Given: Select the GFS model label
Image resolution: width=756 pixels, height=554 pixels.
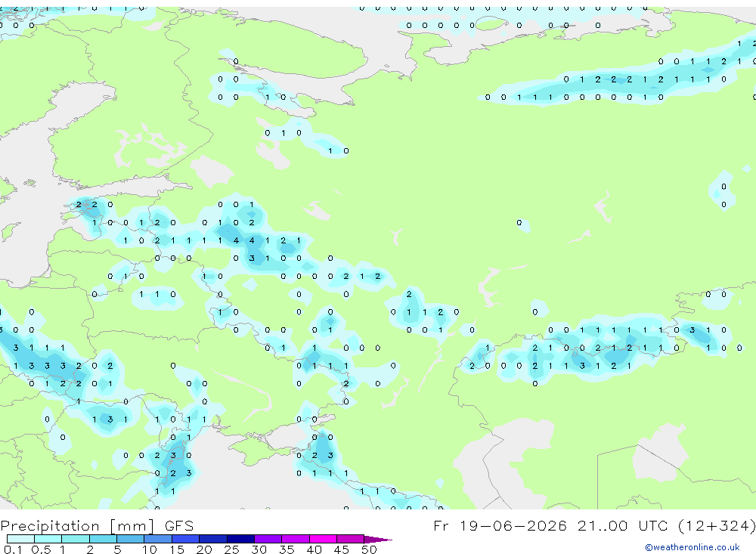Looking at the screenshot, I should pos(179,526).
